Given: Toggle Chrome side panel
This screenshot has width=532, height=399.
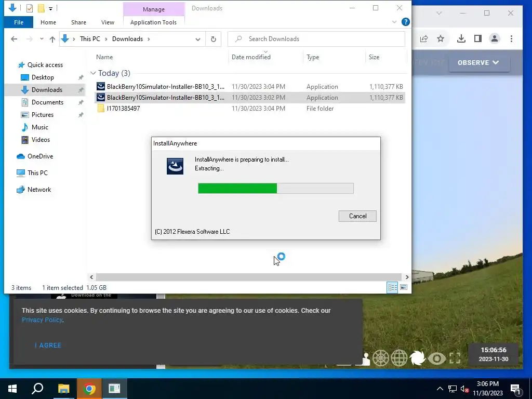Looking at the screenshot, I should pyautogui.click(x=478, y=38).
